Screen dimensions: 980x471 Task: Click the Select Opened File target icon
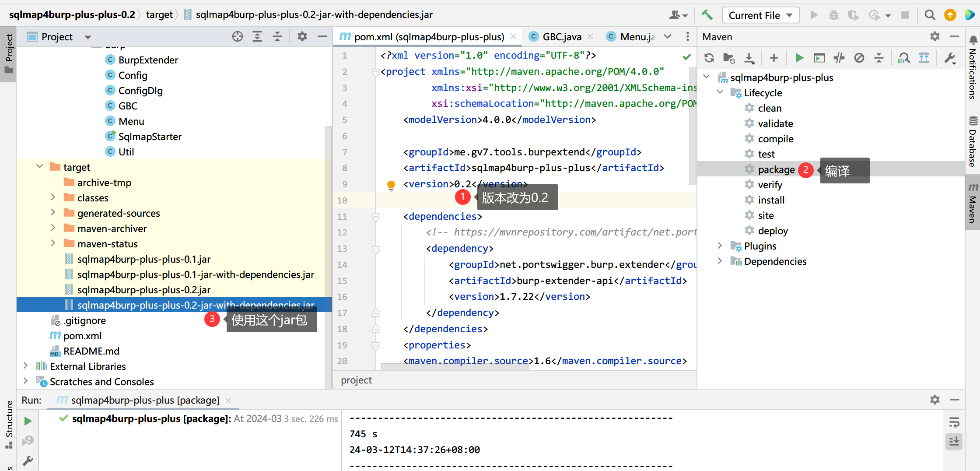237,37
